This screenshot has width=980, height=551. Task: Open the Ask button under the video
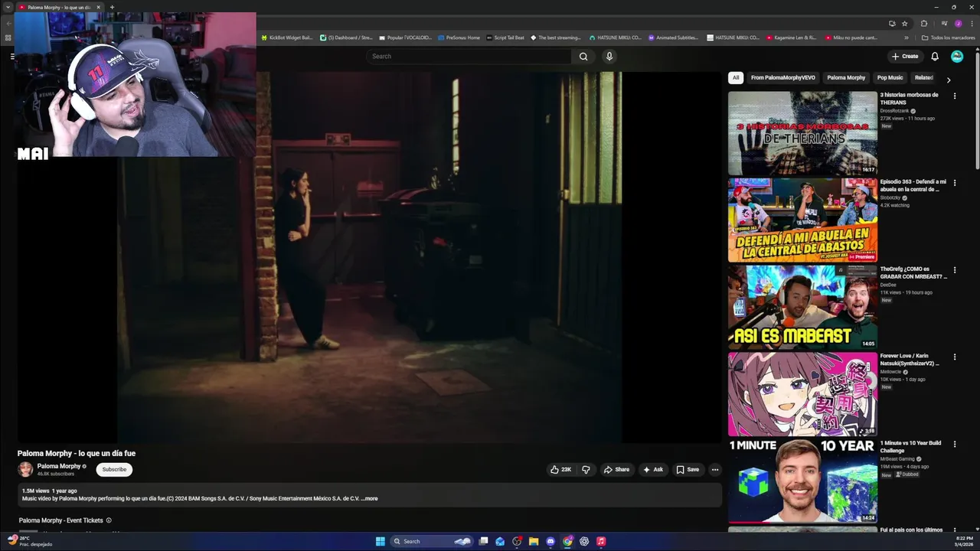coord(653,469)
